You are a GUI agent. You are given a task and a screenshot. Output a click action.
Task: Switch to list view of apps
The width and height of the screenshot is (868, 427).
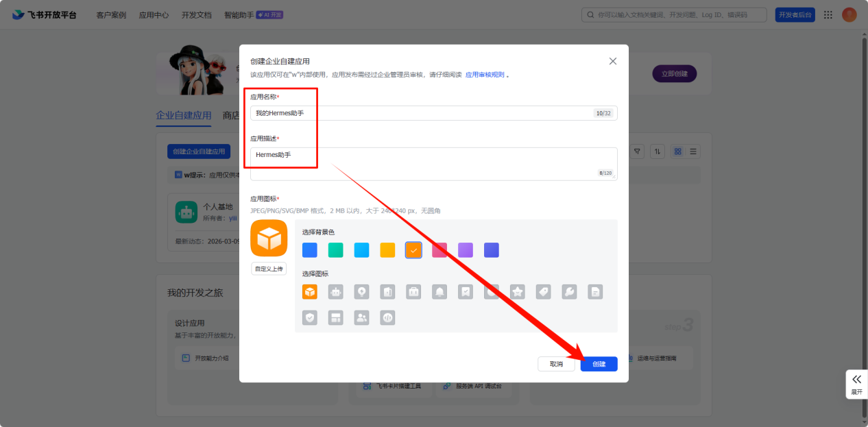pos(693,151)
